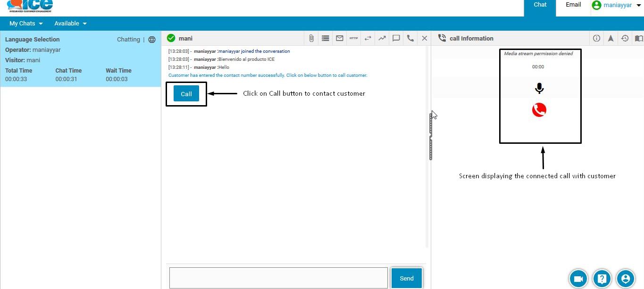
Task: Open the history clock icon
Action: 625,38
